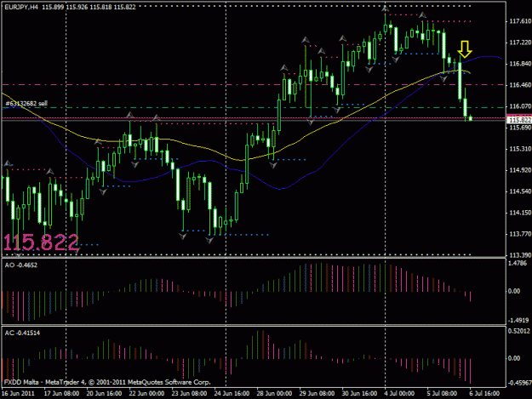
Task: Click the AO -0.4652 indicator label
Action: pos(21,265)
